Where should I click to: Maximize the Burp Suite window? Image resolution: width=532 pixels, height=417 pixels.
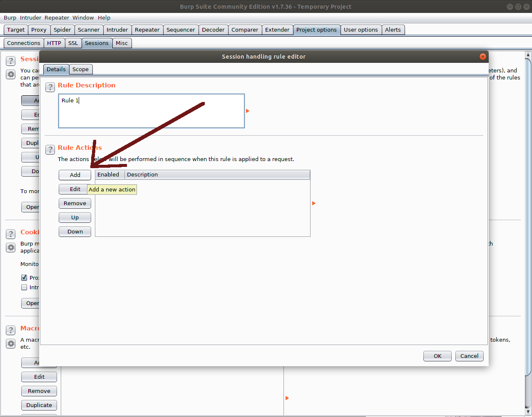click(518, 7)
